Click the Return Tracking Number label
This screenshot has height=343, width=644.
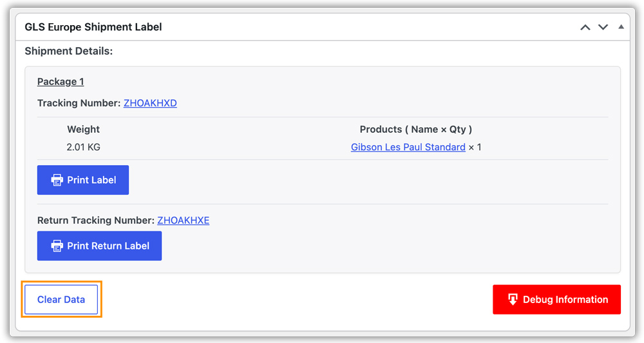coord(96,220)
